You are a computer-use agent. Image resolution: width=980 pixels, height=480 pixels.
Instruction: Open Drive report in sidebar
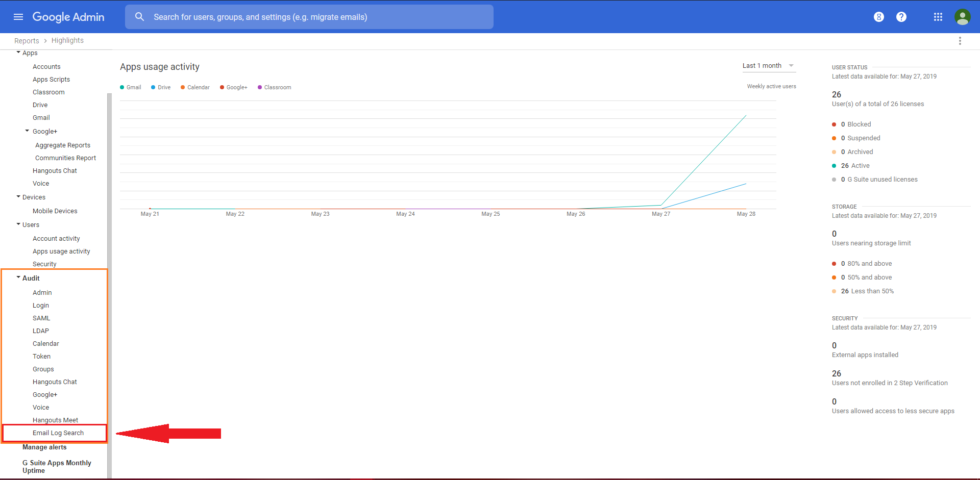[x=40, y=105]
